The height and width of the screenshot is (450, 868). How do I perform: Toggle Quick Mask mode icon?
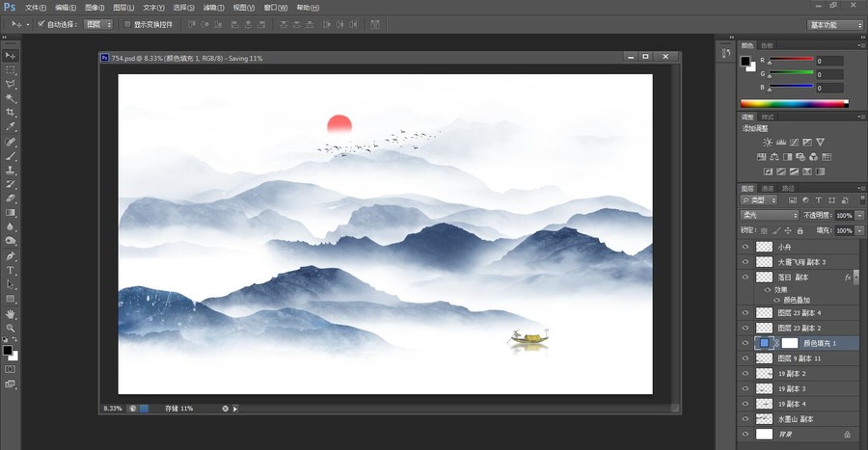point(10,369)
